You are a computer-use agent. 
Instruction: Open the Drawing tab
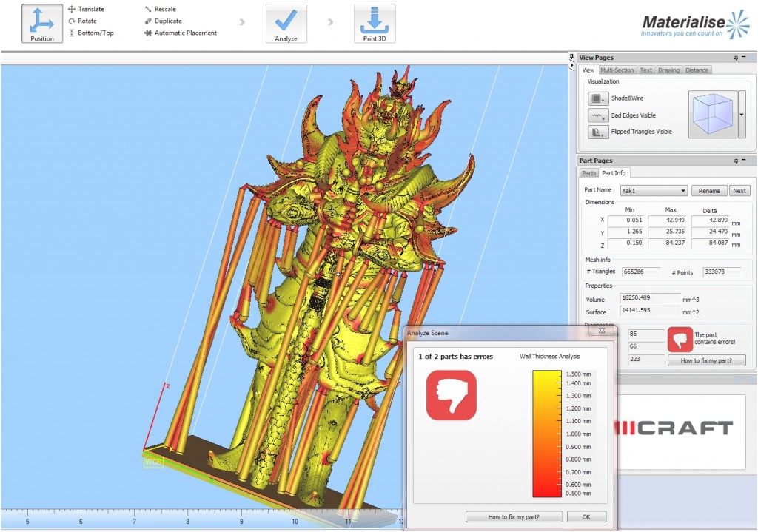(x=668, y=70)
